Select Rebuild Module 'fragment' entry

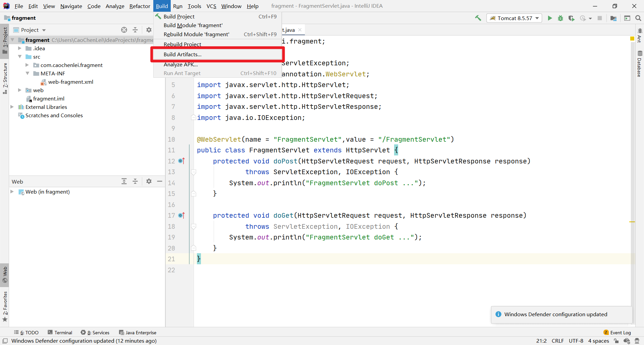pyautogui.click(x=217, y=34)
